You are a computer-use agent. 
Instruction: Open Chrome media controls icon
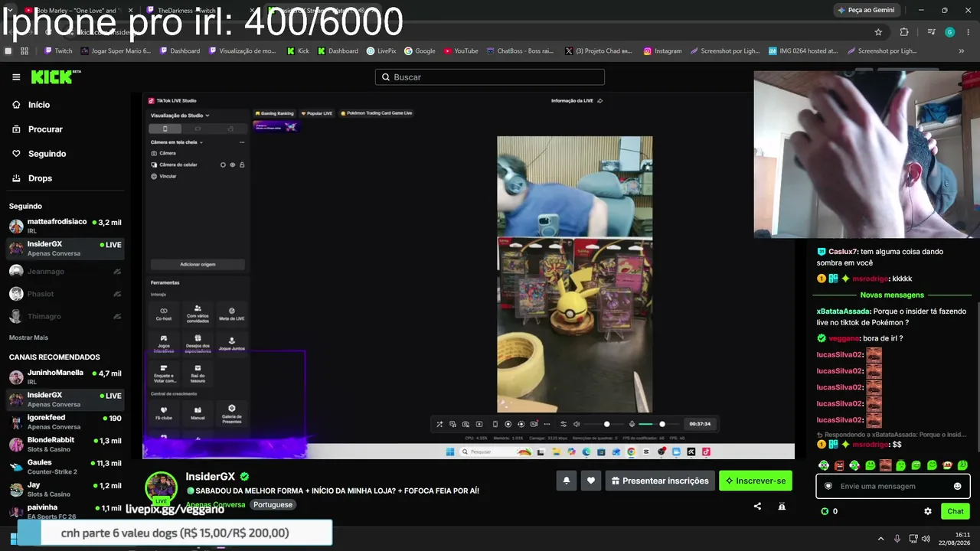point(931,32)
